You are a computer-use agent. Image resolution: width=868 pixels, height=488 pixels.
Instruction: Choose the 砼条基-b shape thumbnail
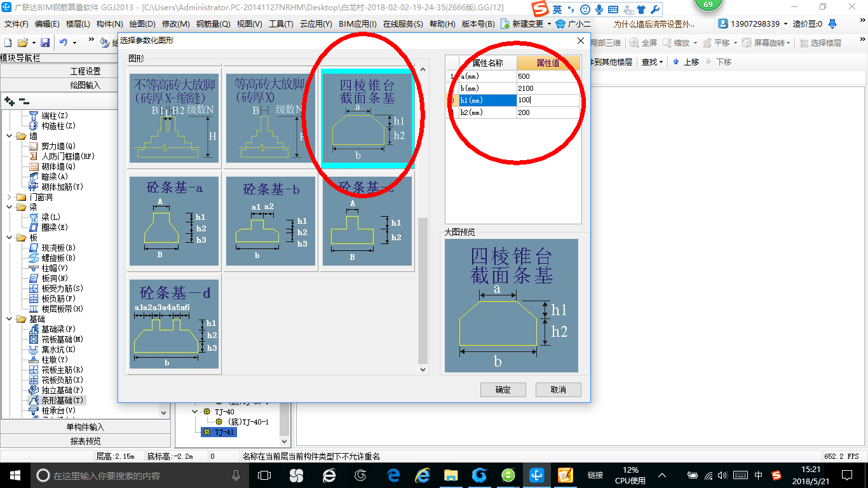(271, 221)
